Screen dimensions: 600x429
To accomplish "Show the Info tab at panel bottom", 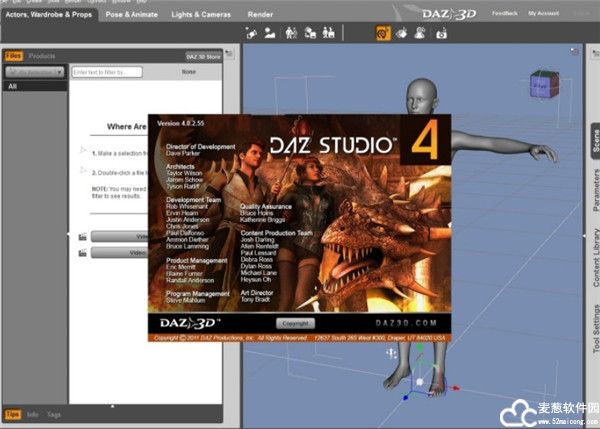I will 32,413.
